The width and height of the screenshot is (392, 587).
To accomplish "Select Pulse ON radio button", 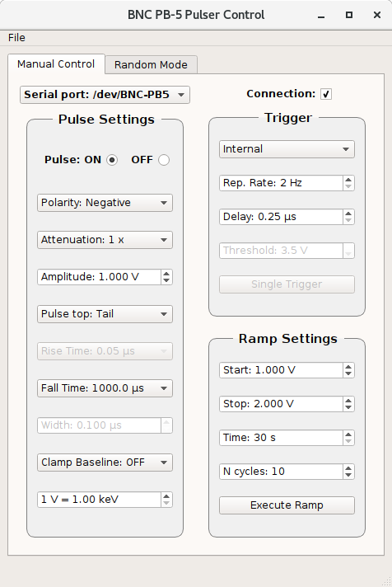I will point(112,160).
